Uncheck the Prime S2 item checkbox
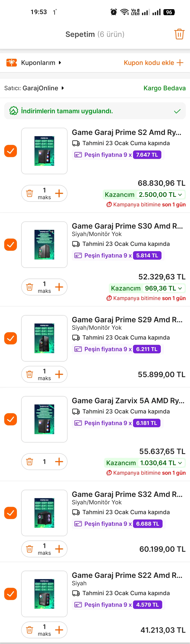 (11, 151)
